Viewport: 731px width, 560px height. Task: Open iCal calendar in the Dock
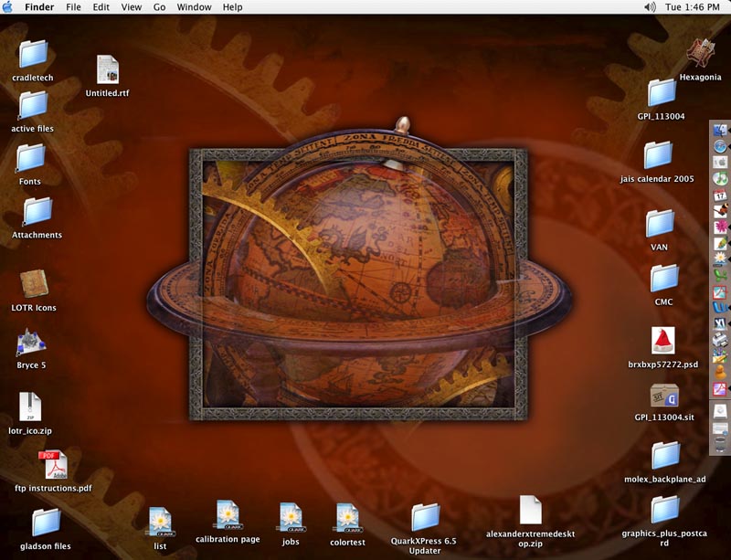coord(719,195)
